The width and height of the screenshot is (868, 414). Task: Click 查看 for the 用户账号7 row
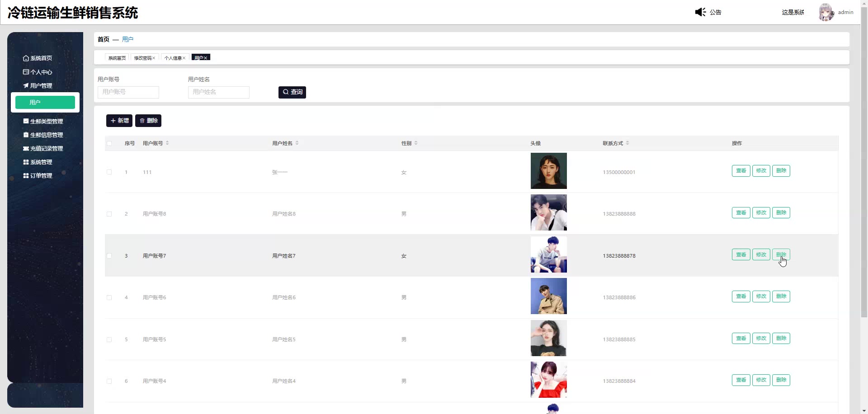click(x=741, y=255)
